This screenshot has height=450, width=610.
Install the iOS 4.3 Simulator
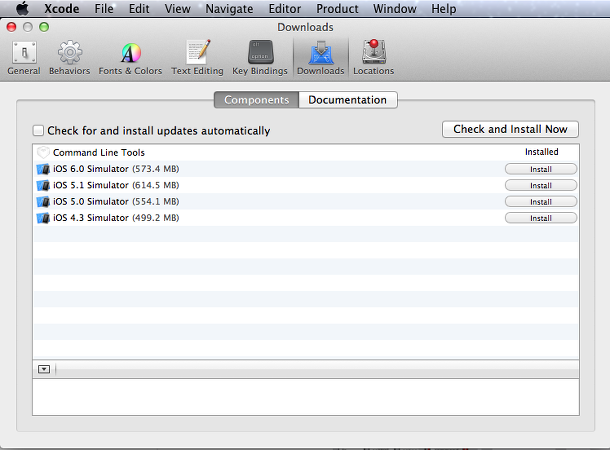[x=541, y=218]
